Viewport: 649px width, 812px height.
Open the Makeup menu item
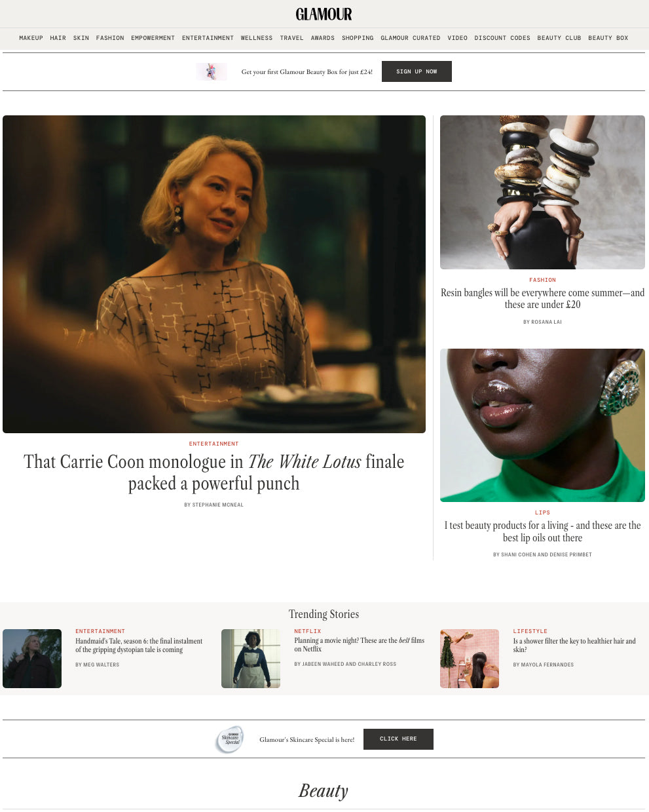(x=31, y=38)
